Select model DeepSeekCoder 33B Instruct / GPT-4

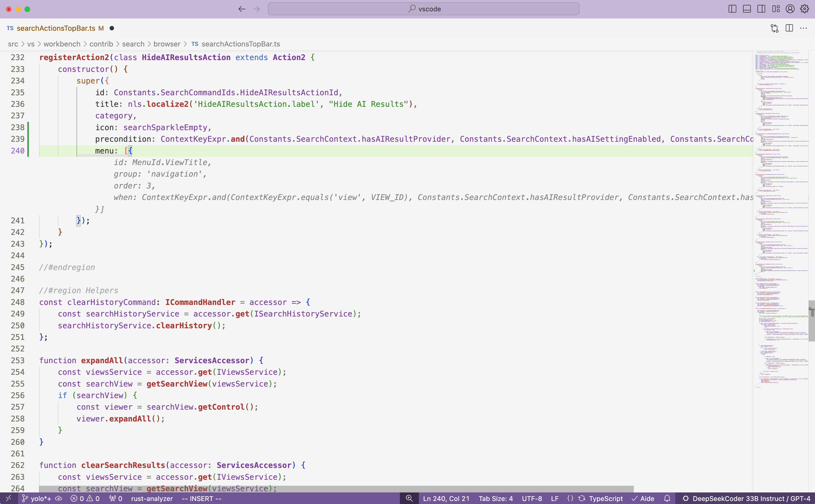(746, 498)
